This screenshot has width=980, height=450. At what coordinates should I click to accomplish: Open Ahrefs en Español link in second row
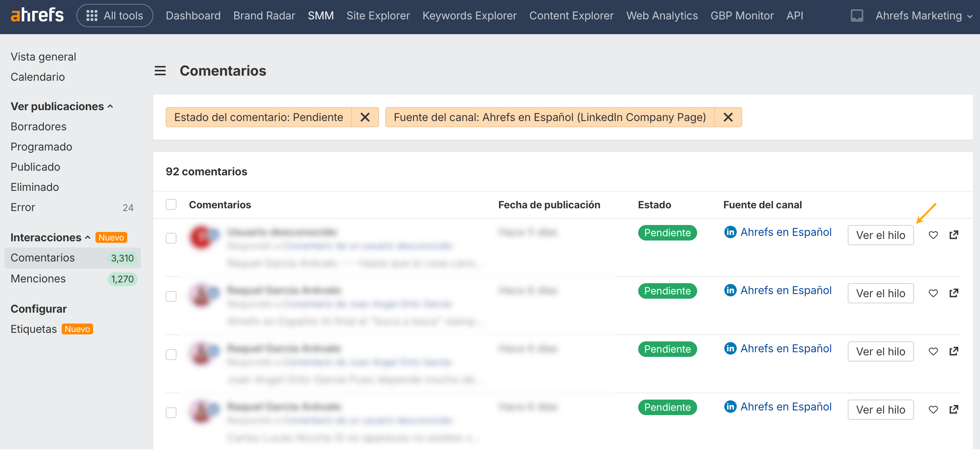tap(786, 290)
